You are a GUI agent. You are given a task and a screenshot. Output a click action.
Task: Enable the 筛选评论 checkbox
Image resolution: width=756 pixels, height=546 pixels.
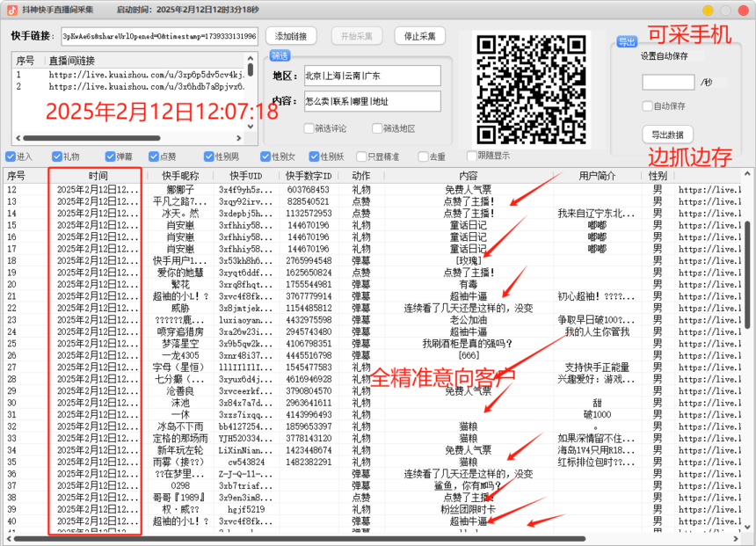click(x=309, y=128)
